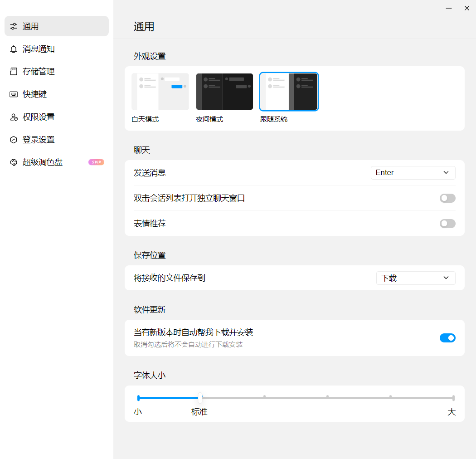This screenshot has height=459, width=476.
Task: Switch to the 快捷键 section
Action: click(35, 94)
